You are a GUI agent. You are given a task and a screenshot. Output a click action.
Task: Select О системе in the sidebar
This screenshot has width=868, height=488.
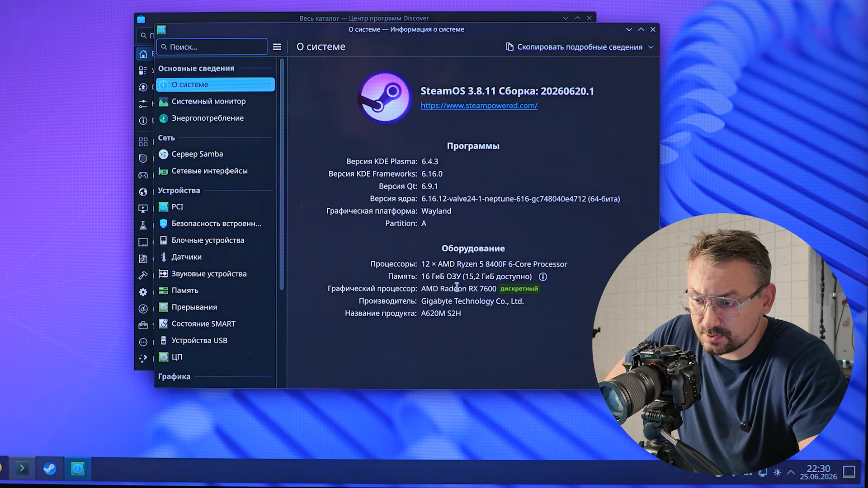click(x=215, y=84)
